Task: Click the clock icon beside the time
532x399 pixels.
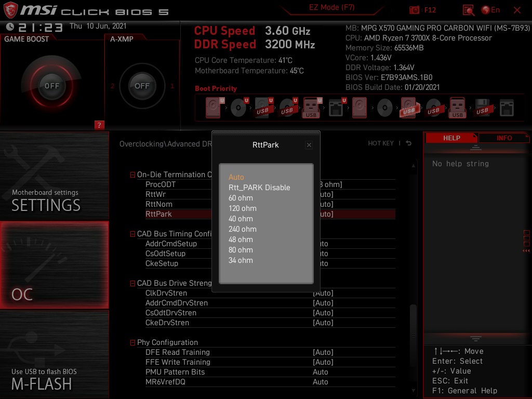Action: point(10,27)
